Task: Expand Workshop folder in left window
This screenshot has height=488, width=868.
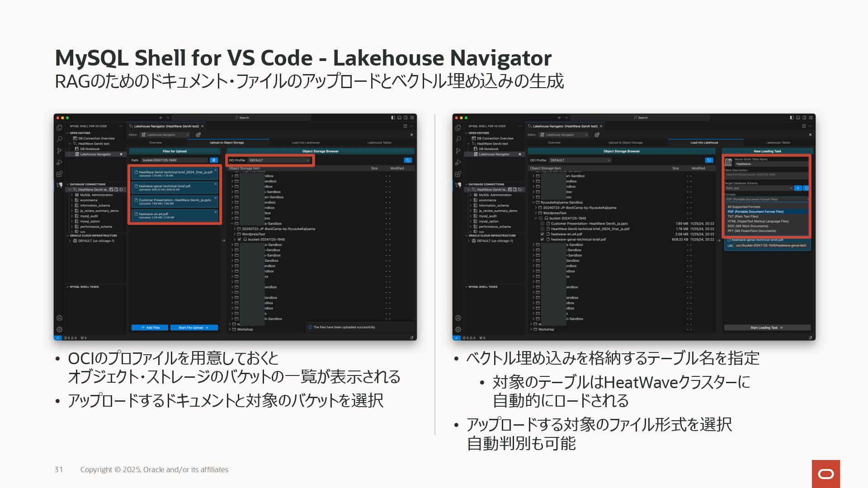Action: coord(230,329)
